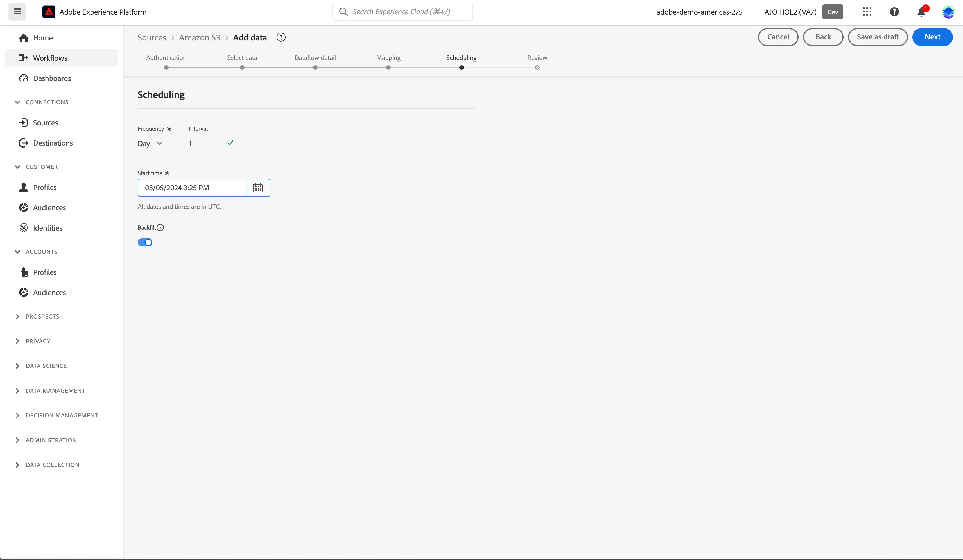Click the Back button

tap(823, 37)
